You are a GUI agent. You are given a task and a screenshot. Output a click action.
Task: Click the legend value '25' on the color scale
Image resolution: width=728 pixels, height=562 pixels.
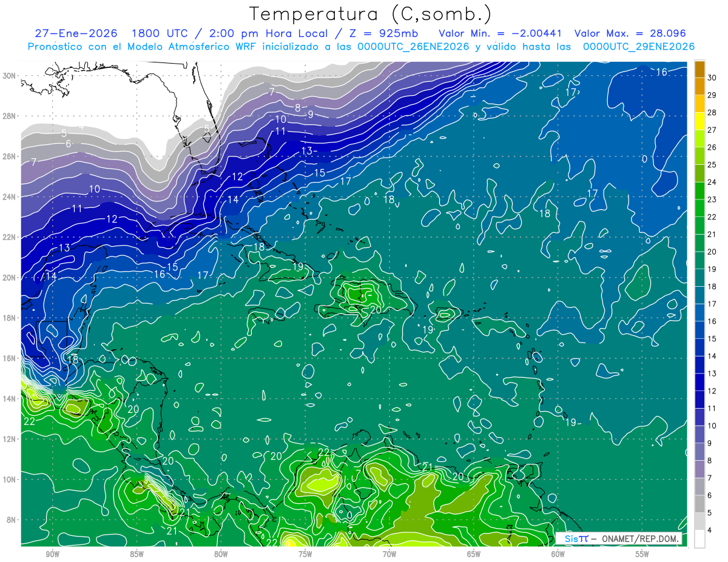coord(713,165)
